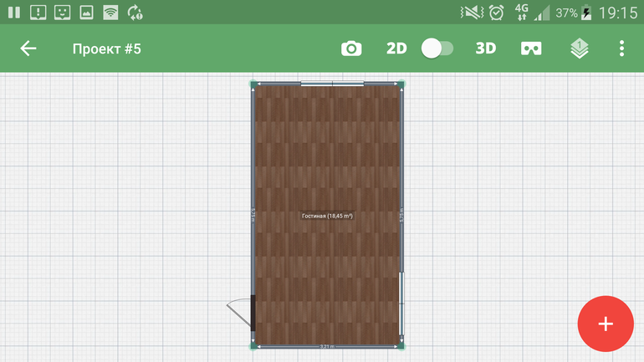Viewport: 644px width, 362px height.
Task: Click the Проект #5 title
Action: (x=107, y=48)
